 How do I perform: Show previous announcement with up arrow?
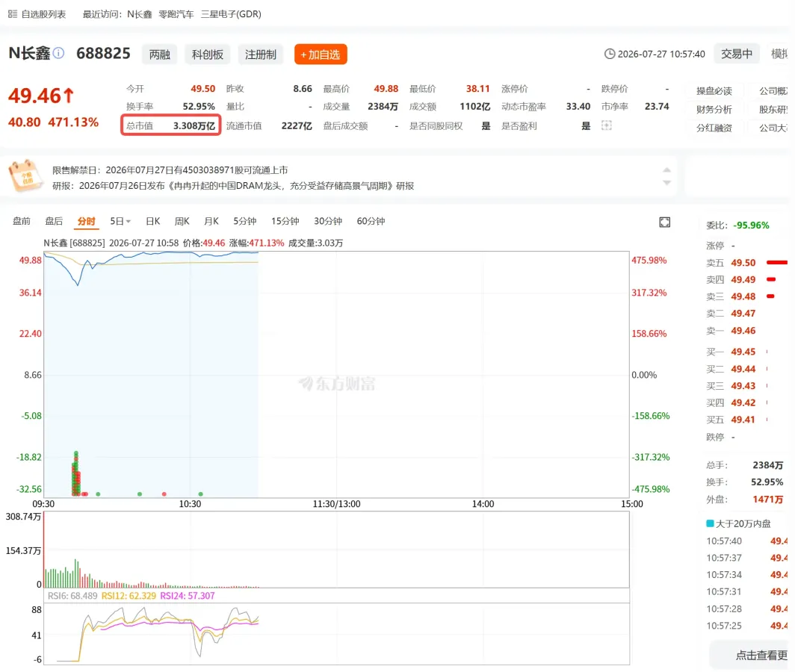pyautogui.click(x=666, y=169)
